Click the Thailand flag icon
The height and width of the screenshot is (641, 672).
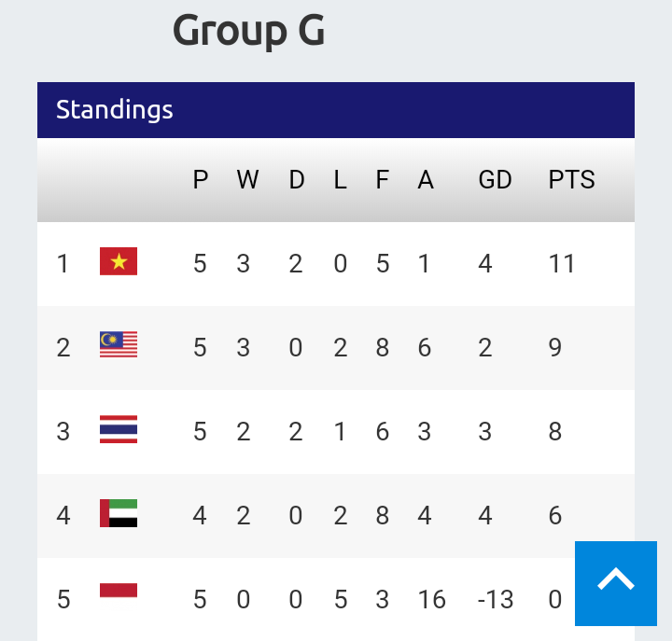click(x=119, y=430)
